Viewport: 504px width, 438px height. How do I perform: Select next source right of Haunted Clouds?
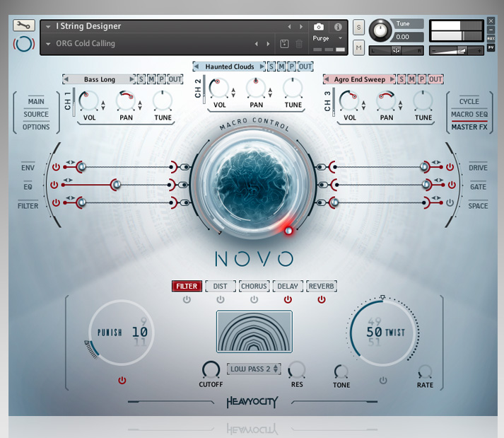262,67
